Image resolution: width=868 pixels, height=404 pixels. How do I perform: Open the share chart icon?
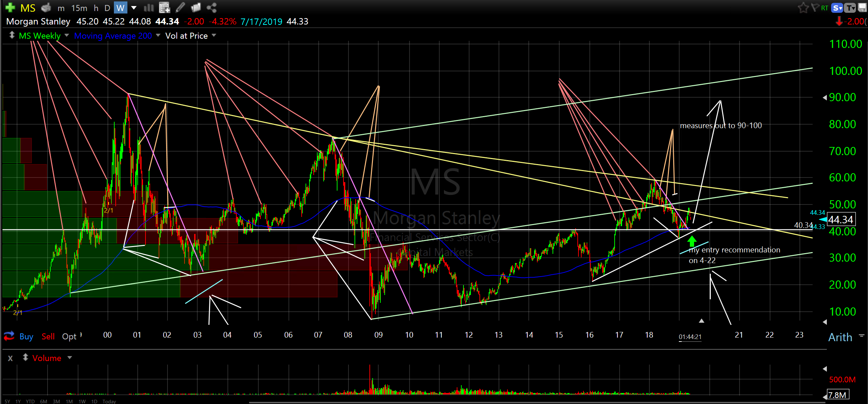[x=211, y=7]
